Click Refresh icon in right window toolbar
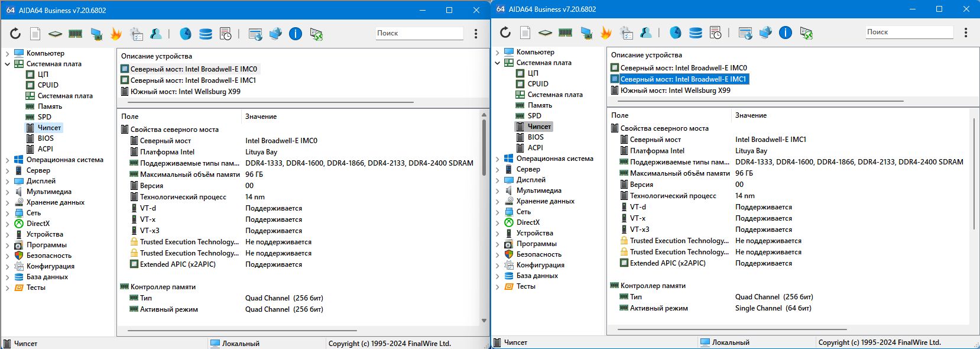The width and height of the screenshot is (980, 349). point(505,33)
